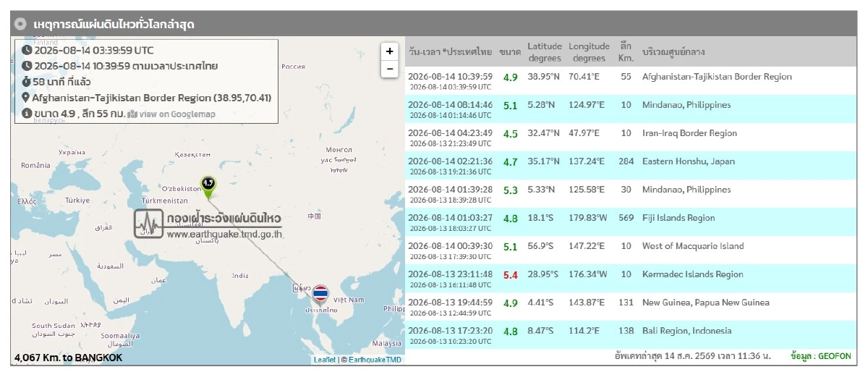Select the Bali Region, Indonesia row
The height and width of the screenshot is (380, 868).
click(x=630, y=335)
